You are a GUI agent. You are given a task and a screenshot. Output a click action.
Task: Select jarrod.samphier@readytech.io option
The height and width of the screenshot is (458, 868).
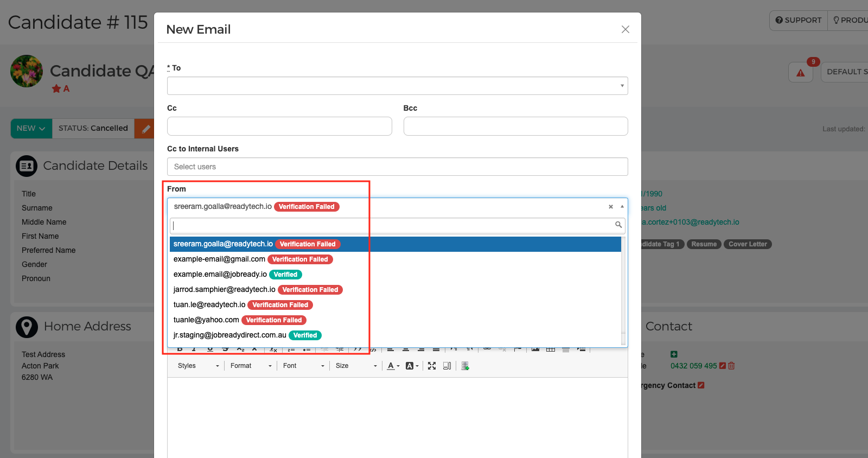pyautogui.click(x=395, y=290)
